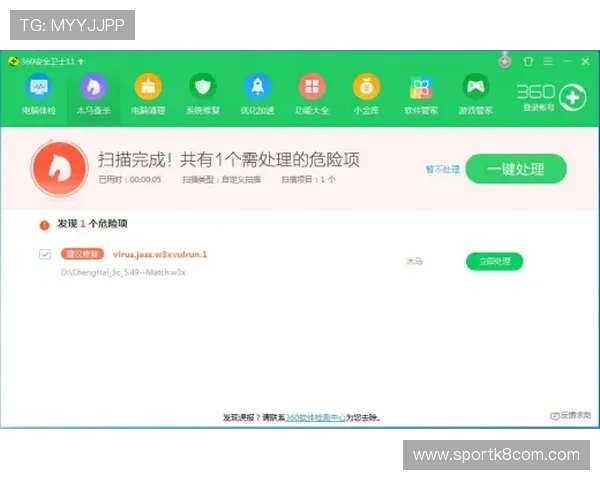
Task: Close the 360 window
Action: (585, 61)
